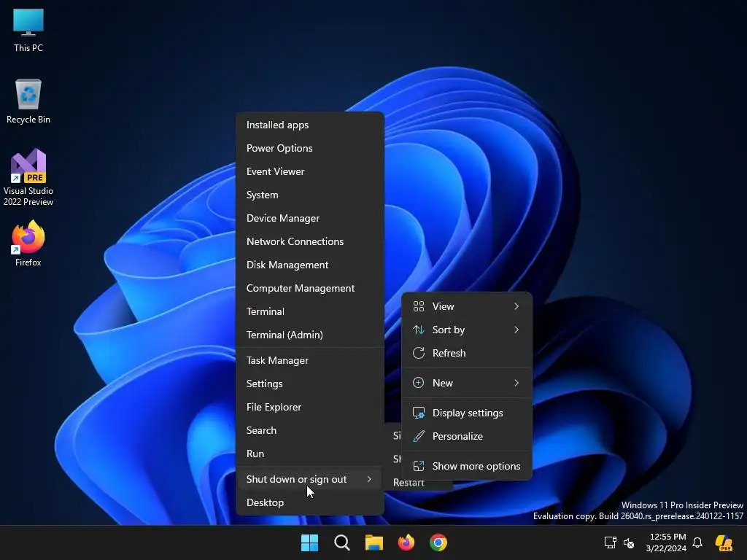747x560 pixels.
Task: Open Visual Studio 2022 Preview shortcut
Action: tap(28, 177)
